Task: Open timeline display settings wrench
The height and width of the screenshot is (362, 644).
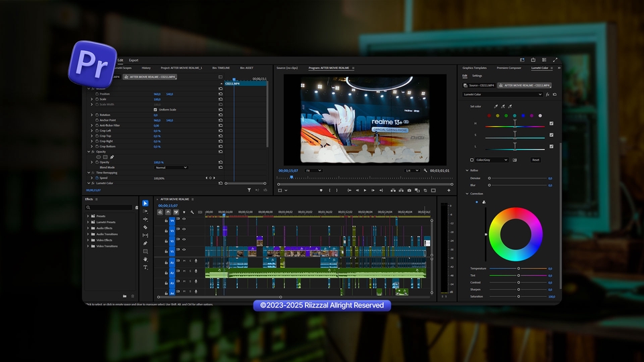Action: click(192, 213)
